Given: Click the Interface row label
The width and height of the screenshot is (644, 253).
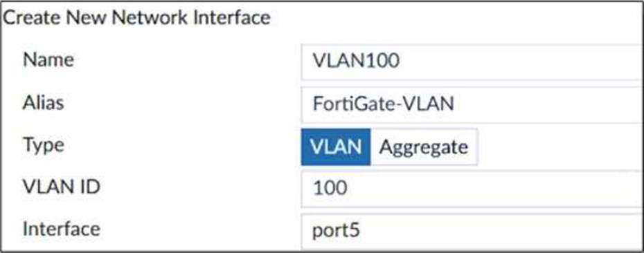Looking at the screenshot, I should coord(61,229).
